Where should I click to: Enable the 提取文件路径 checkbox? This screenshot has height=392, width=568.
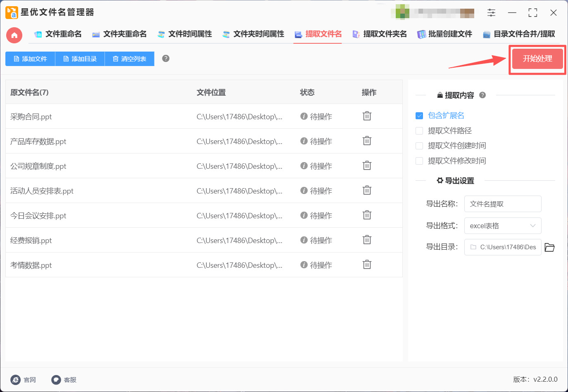point(419,131)
